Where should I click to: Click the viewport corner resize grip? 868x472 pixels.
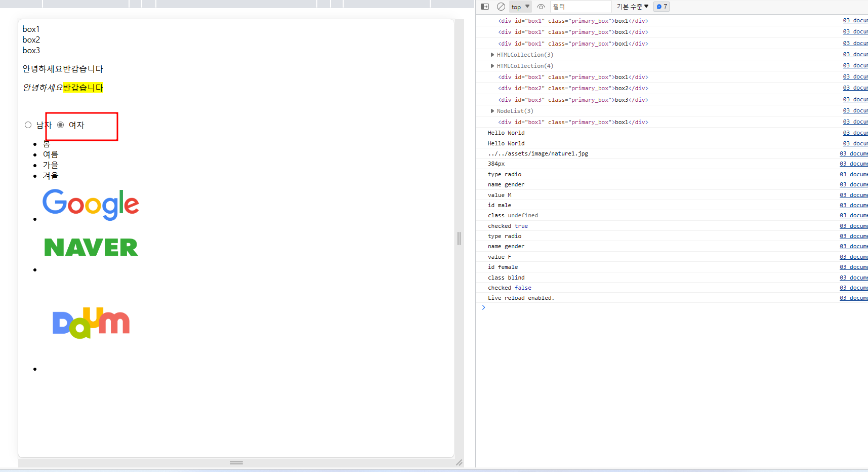tap(459, 463)
